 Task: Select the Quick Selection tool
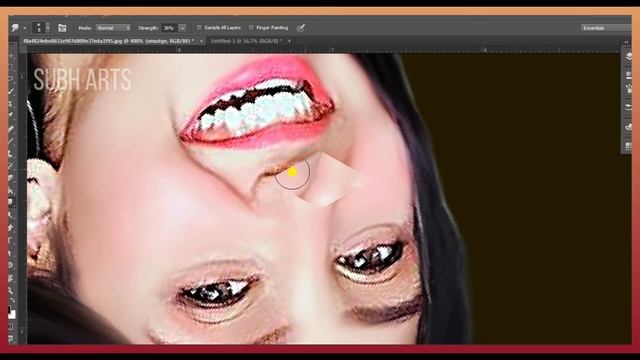click(12, 91)
